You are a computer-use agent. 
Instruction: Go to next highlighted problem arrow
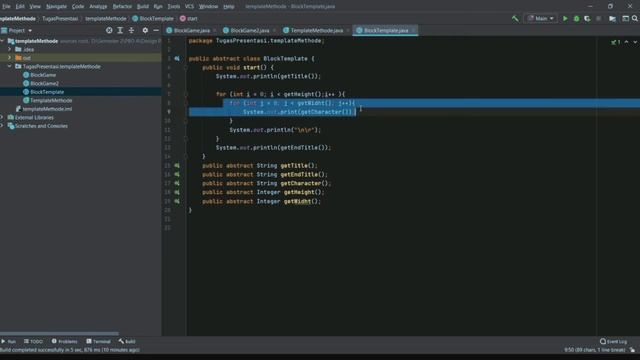pyautogui.click(x=635, y=42)
